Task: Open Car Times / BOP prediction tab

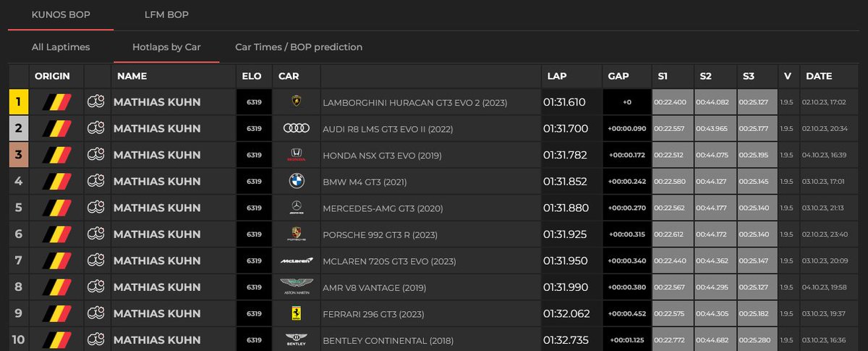Action: (x=299, y=47)
